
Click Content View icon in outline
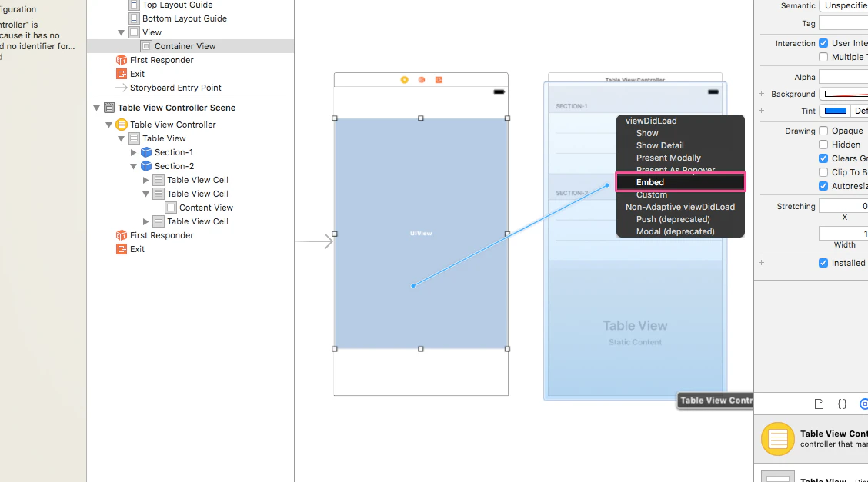pos(171,208)
